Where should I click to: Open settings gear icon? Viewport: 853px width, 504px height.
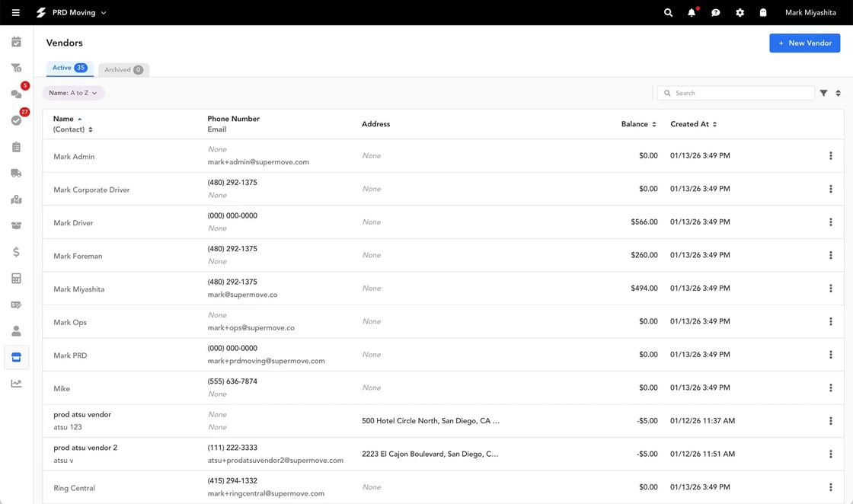pos(740,12)
